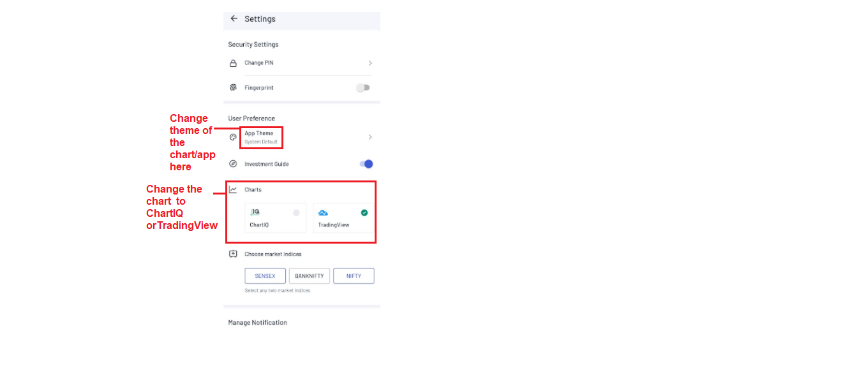Expand App Theme options with chevron arrow
The height and width of the screenshot is (389, 868).
[370, 137]
